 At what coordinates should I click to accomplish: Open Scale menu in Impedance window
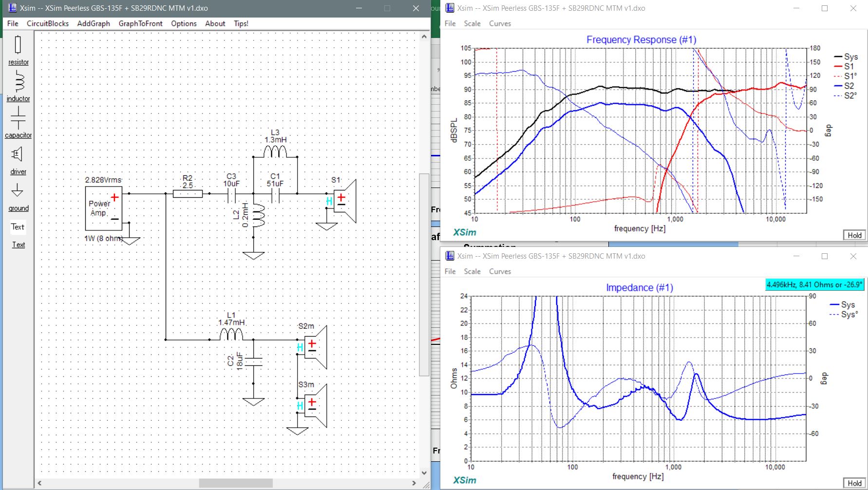point(472,271)
